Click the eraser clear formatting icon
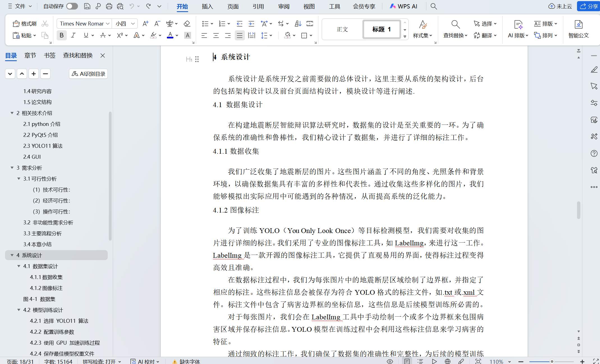The image size is (600, 364). pos(187,24)
